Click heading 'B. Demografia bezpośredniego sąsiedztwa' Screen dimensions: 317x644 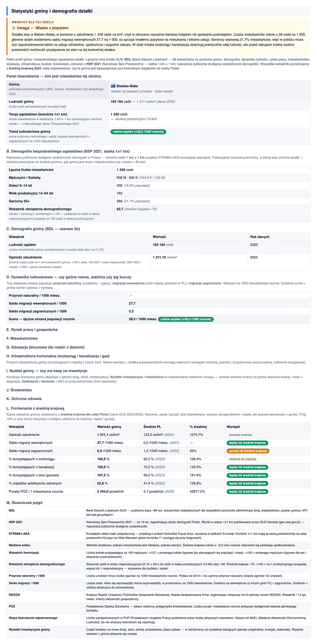(x=68, y=151)
